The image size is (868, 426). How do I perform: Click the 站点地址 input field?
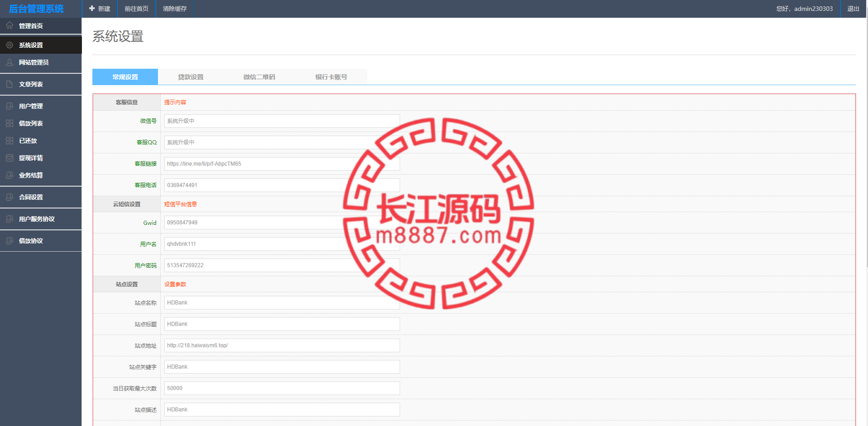[x=282, y=345]
